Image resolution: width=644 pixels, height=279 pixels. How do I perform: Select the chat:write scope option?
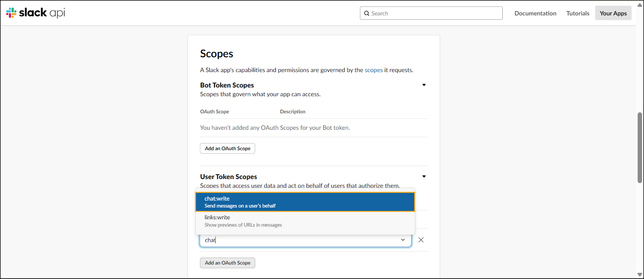[x=305, y=202]
